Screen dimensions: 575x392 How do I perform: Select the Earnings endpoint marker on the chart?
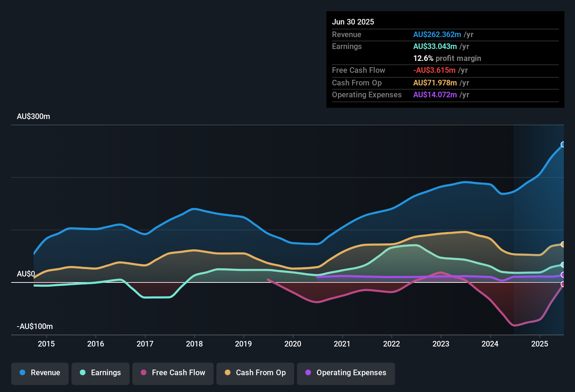pos(563,265)
